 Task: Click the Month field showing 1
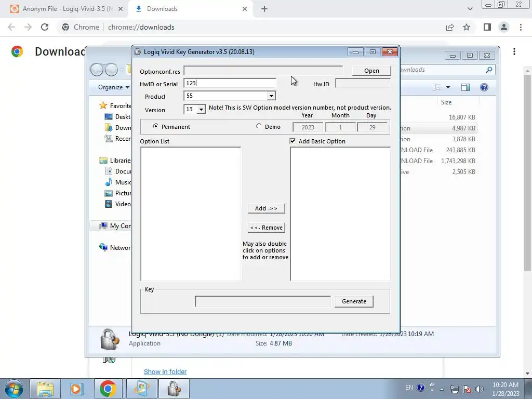coord(340,127)
